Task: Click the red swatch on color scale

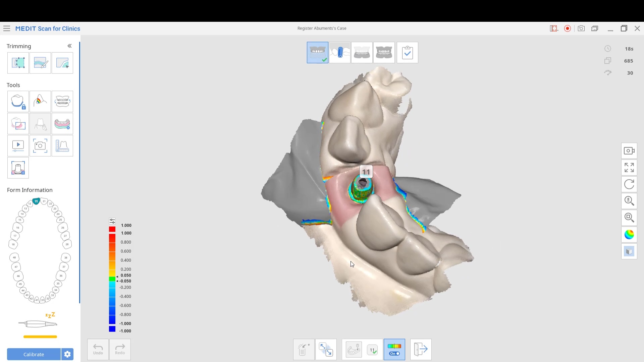Action: (x=112, y=229)
